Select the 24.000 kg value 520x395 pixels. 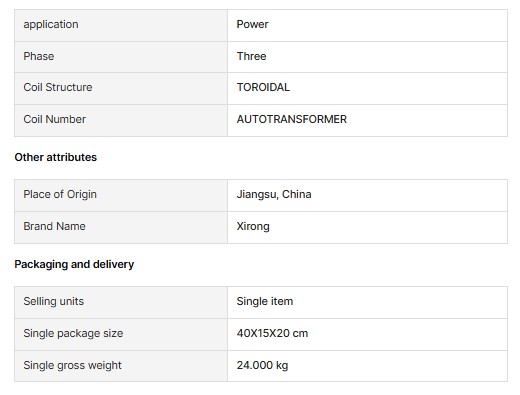pos(262,365)
